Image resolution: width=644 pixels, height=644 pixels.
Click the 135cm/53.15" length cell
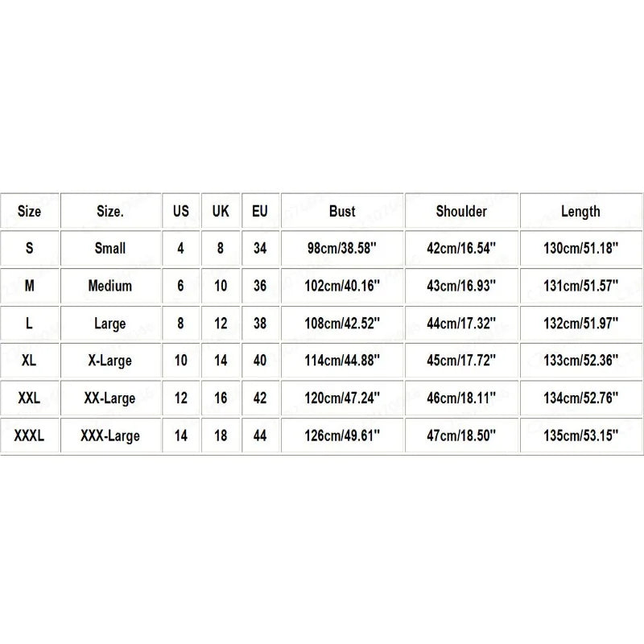tap(580, 436)
